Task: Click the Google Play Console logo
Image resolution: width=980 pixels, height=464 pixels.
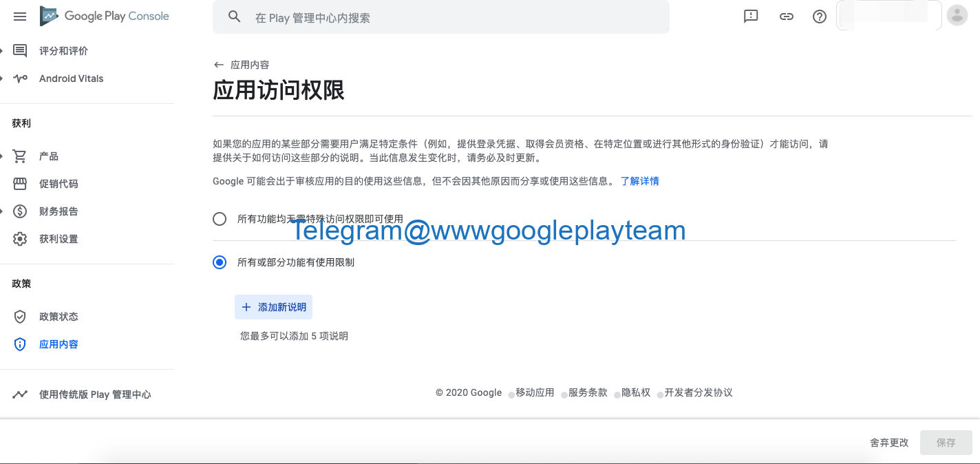Action: click(105, 16)
